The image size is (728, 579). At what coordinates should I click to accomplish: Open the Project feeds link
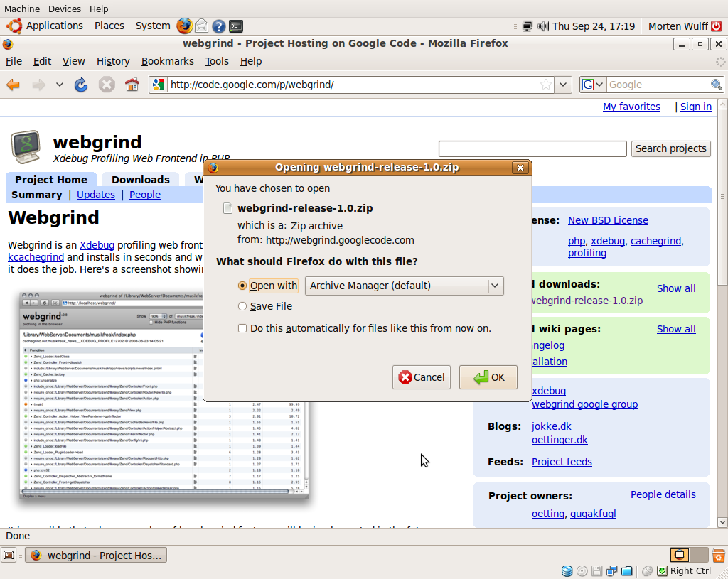click(x=562, y=462)
